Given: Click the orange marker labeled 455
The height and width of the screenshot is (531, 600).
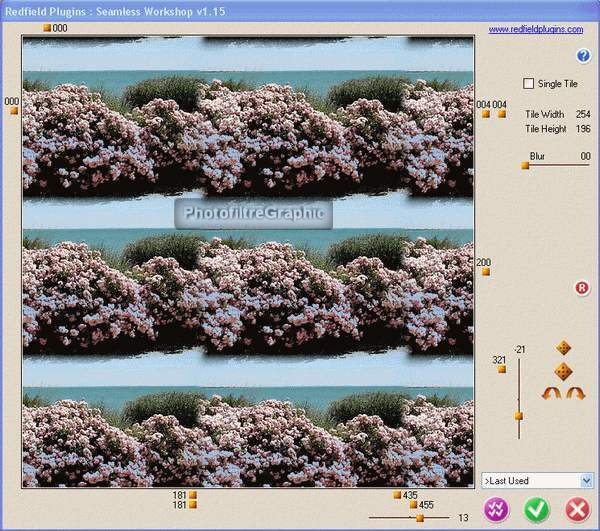Looking at the screenshot, I should 413,505.
